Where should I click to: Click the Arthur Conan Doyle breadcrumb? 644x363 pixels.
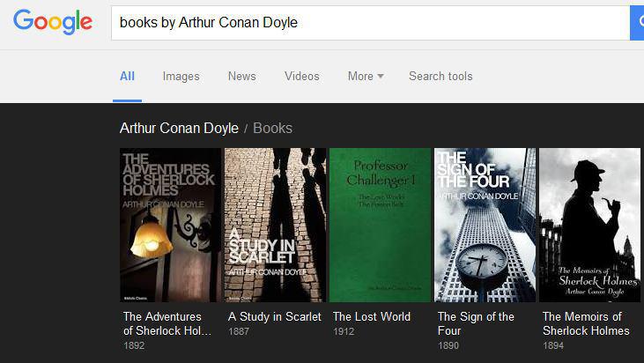[179, 128]
